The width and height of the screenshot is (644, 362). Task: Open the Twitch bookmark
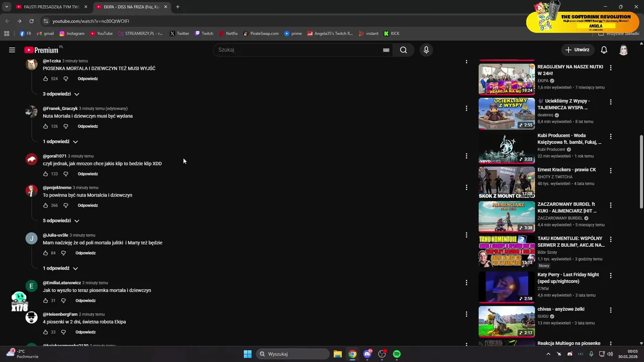click(x=204, y=34)
